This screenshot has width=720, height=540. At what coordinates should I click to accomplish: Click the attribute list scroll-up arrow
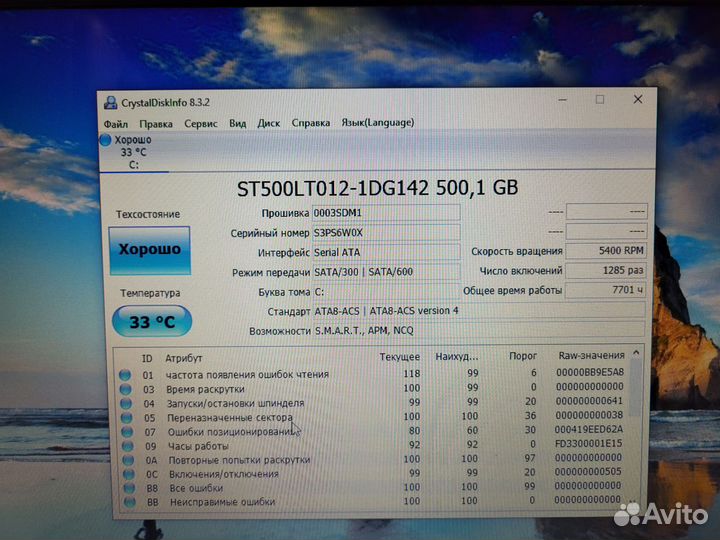[636, 353]
